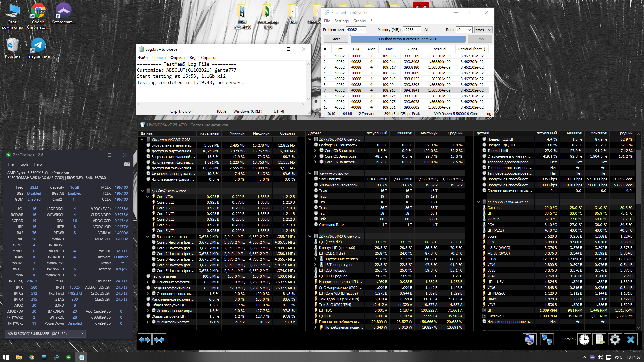Image resolution: width=644 pixels, height=362 pixels.
Task: Select the ZenTimings 1.2.6 desktop icon
Action: [268, 16]
